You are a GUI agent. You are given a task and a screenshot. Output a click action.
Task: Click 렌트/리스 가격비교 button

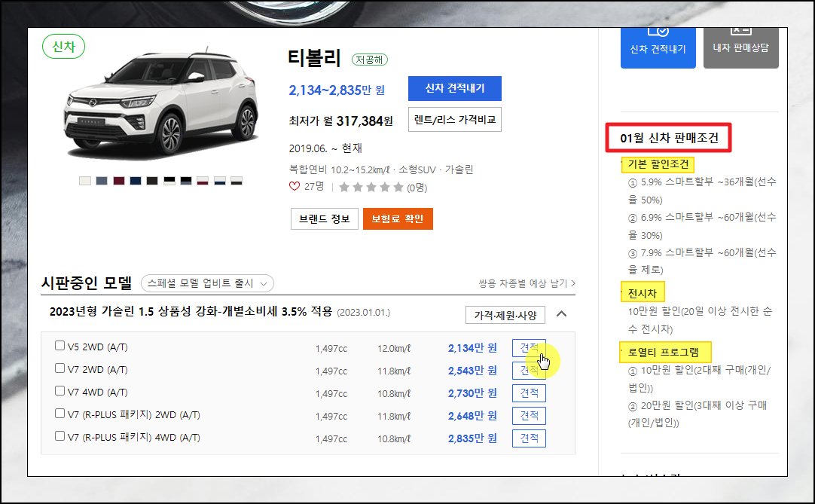(x=455, y=120)
